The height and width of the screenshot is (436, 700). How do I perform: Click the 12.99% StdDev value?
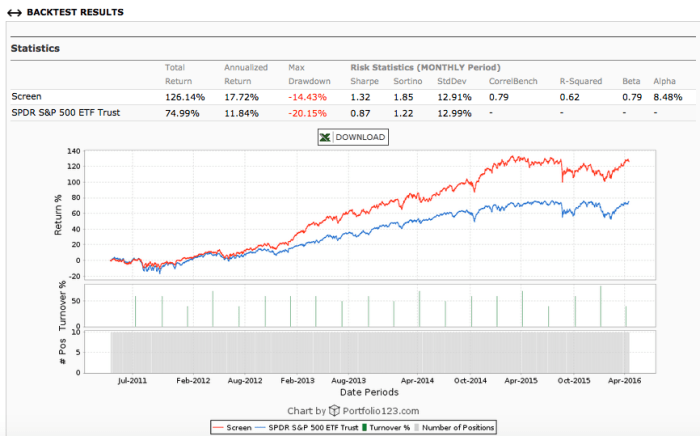[x=454, y=113]
